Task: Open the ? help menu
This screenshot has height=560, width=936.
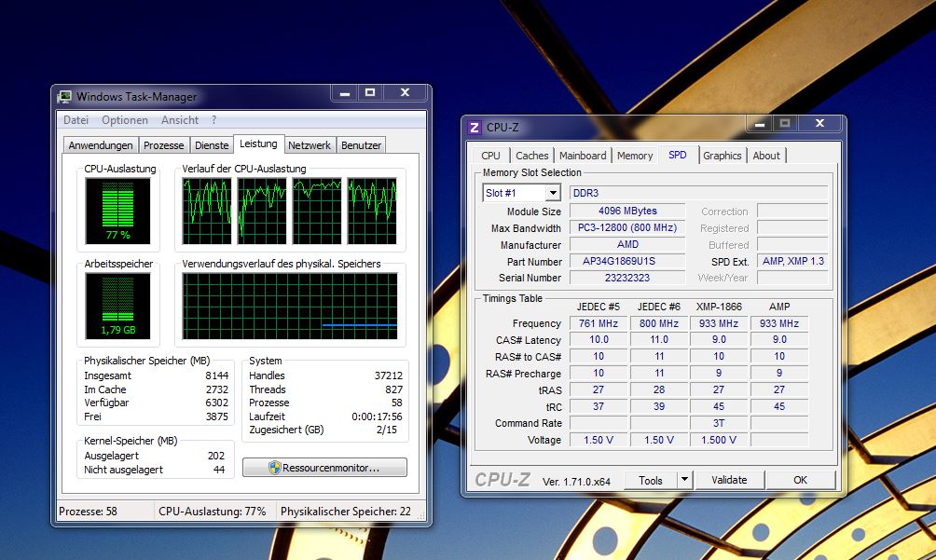Action: click(213, 120)
